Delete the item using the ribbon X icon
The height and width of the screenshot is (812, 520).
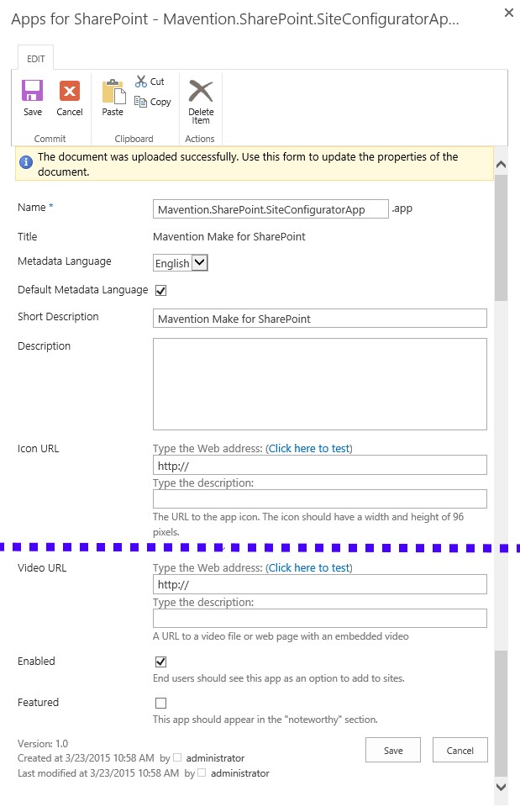pos(200,92)
